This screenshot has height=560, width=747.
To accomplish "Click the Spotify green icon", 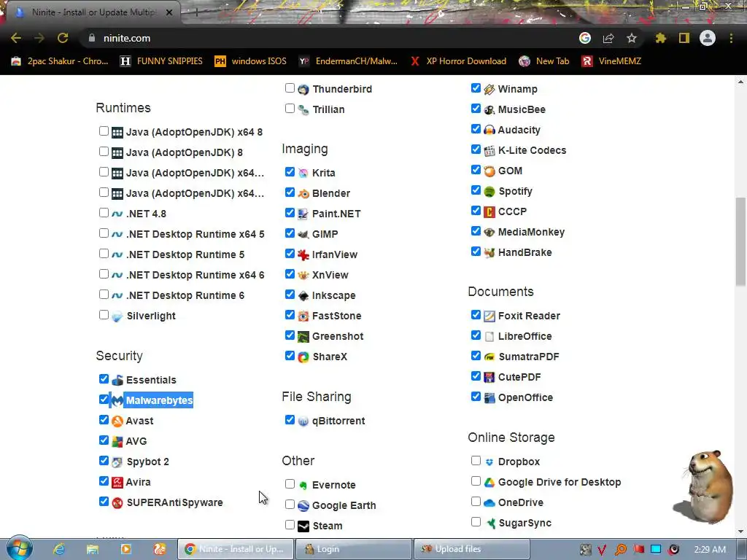I will tap(489, 192).
